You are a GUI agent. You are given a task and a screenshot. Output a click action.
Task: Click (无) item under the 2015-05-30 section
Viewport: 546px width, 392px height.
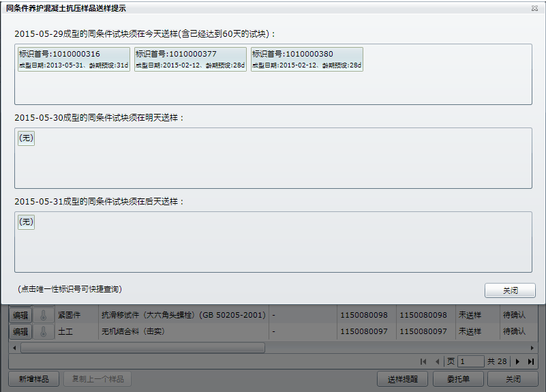point(26,138)
